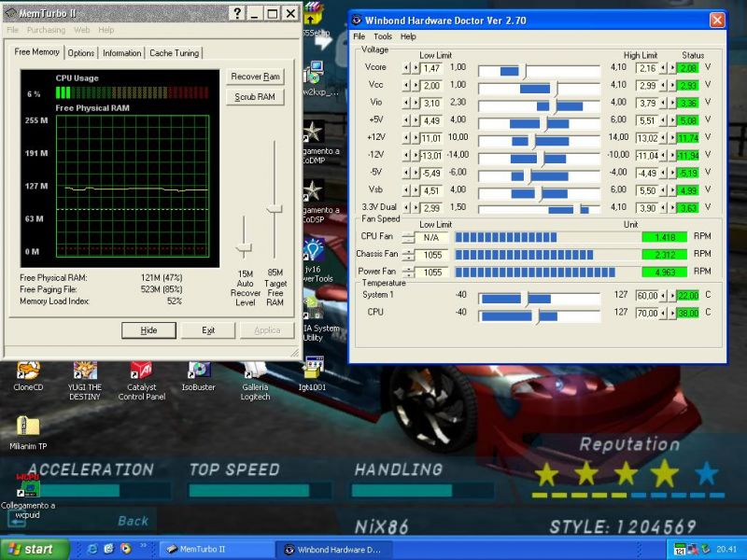The image size is (747, 560).
Task: Open the IsoBuster desktop icon
Action: click(198, 370)
